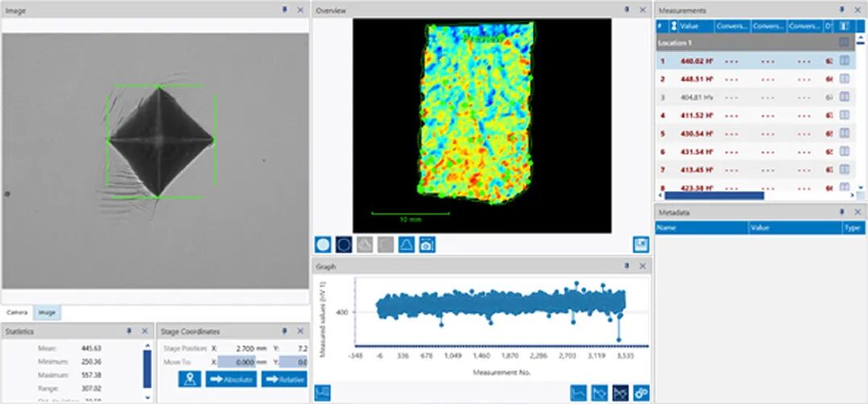868x404 pixels.
Task: Open details icon for measurement row 6
Action: point(844,152)
